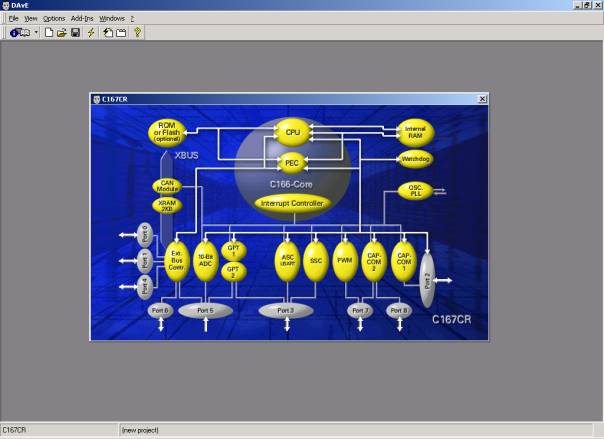Open the ASC USART block
The width and height of the screenshot is (604, 439).
coord(287,261)
